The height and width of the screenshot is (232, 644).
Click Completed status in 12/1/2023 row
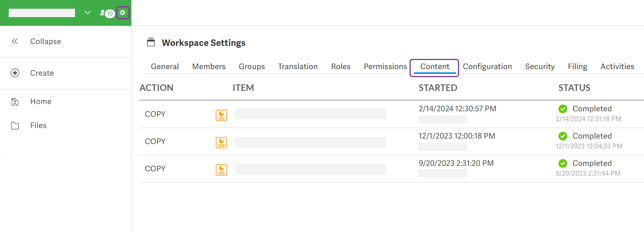coord(592,136)
